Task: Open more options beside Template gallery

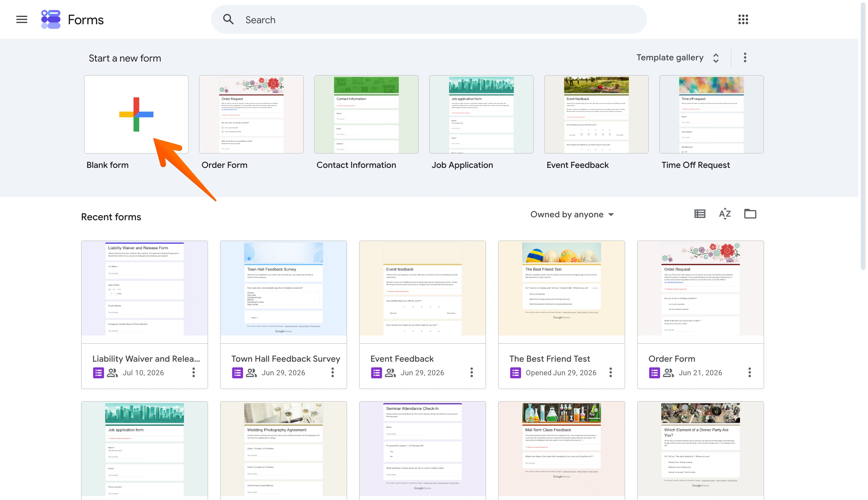Action: [x=745, y=58]
